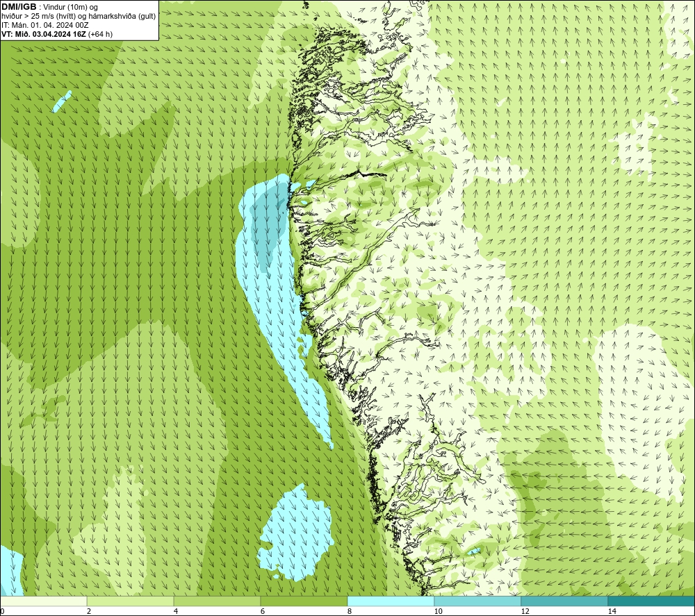
Task: Click the cyan 10–12 m/s scale segment
Action: click(x=477, y=601)
